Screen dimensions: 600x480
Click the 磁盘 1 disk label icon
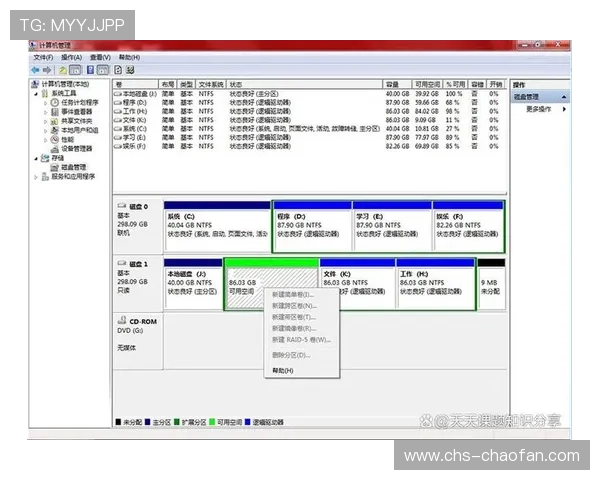pos(120,263)
